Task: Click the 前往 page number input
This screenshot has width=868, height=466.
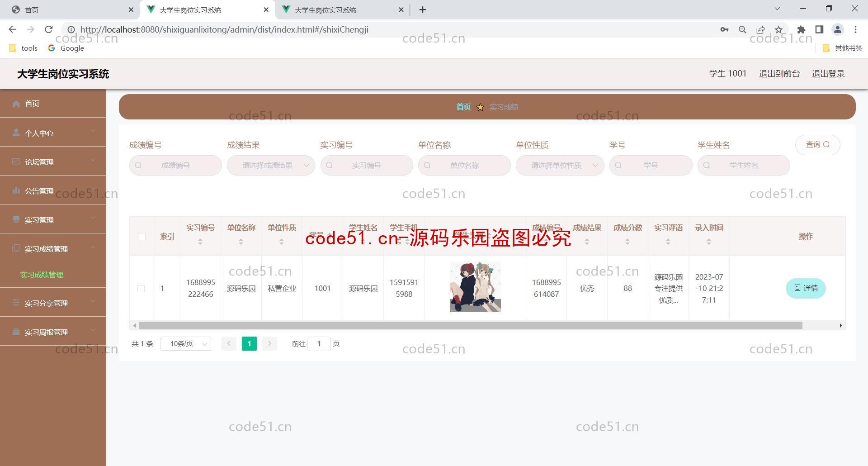Action: pos(319,344)
